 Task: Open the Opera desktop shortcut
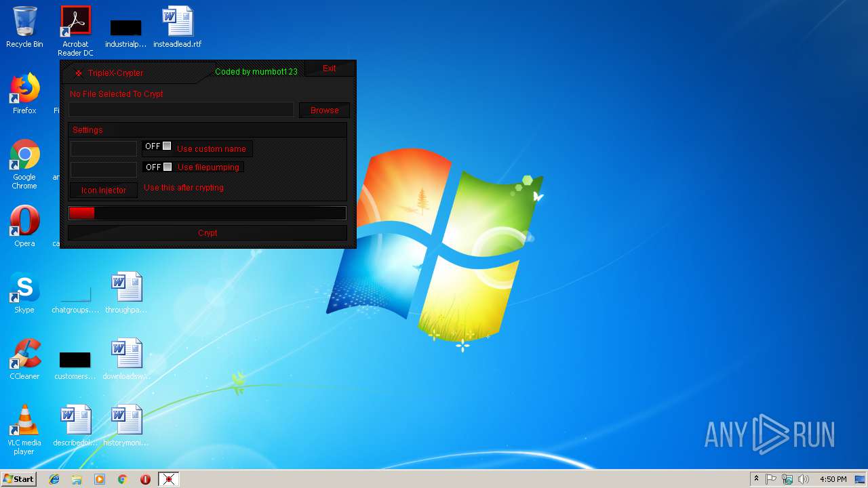[24, 226]
